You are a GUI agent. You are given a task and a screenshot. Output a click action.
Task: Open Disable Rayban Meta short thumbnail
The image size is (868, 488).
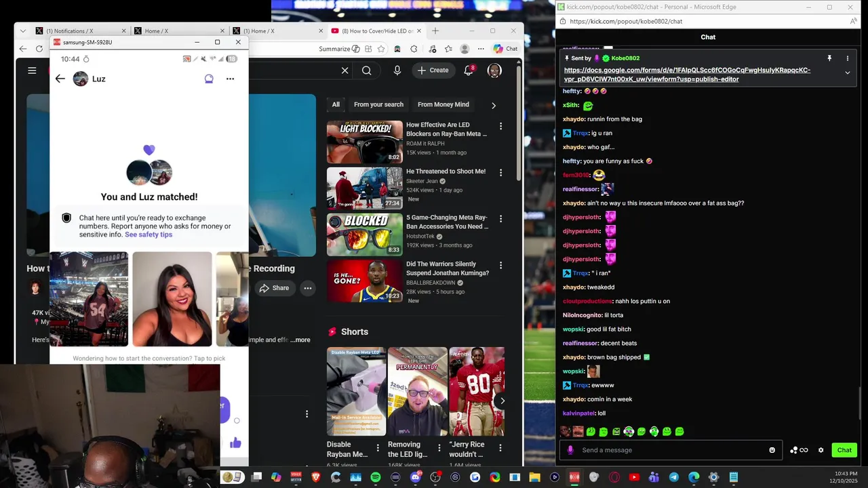click(356, 391)
